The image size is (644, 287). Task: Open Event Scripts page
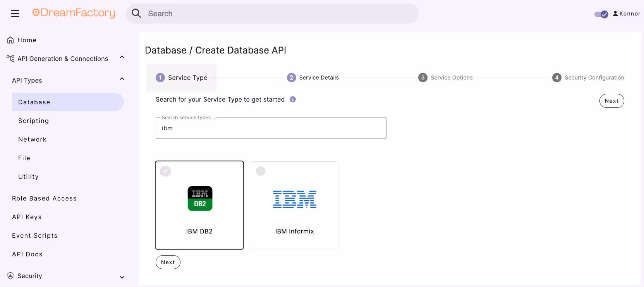point(34,235)
